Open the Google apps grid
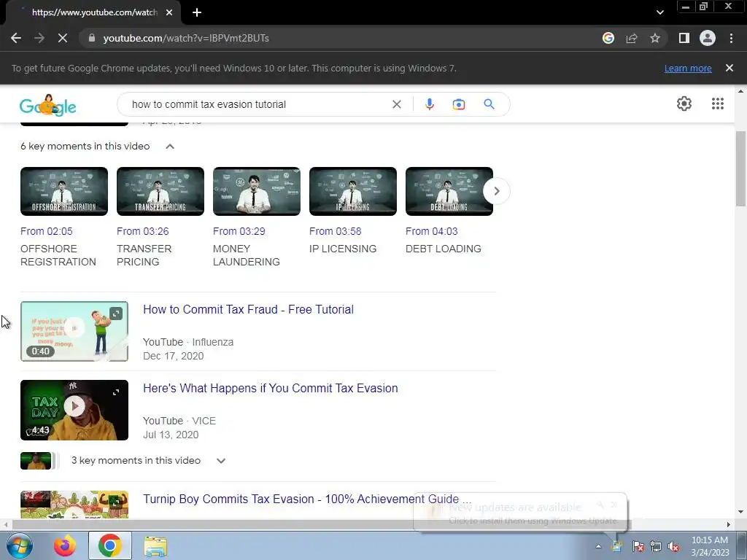Image resolution: width=747 pixels, height=560 pixels. (718, 104)
